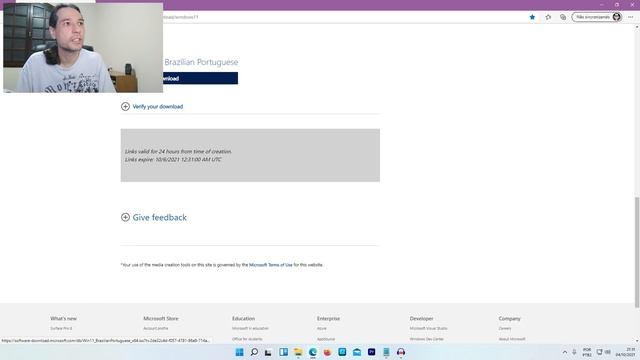Open the Edge settings and more menu
Viewport: 640px width, 360px height.
coord(631,17)
